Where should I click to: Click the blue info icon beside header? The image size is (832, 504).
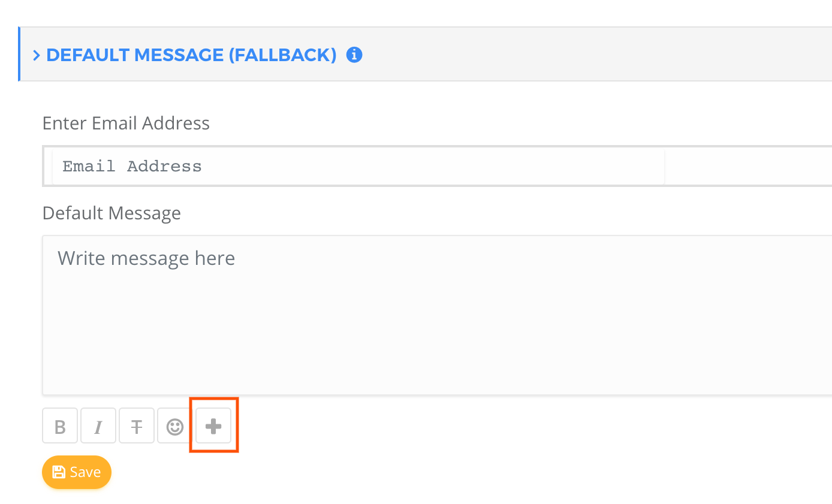(x=354, y=55)
